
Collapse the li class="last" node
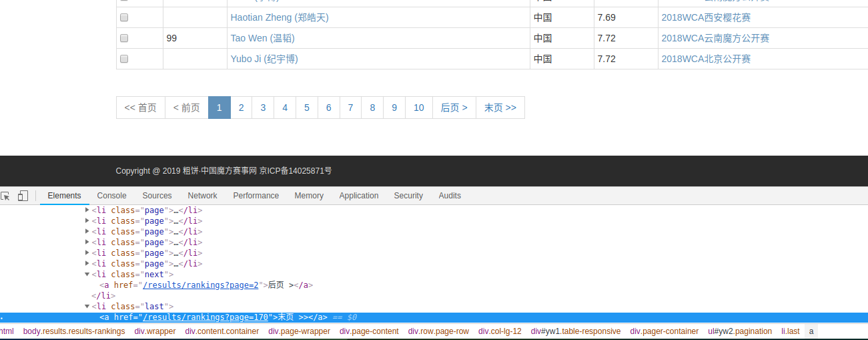pos(87,307)
